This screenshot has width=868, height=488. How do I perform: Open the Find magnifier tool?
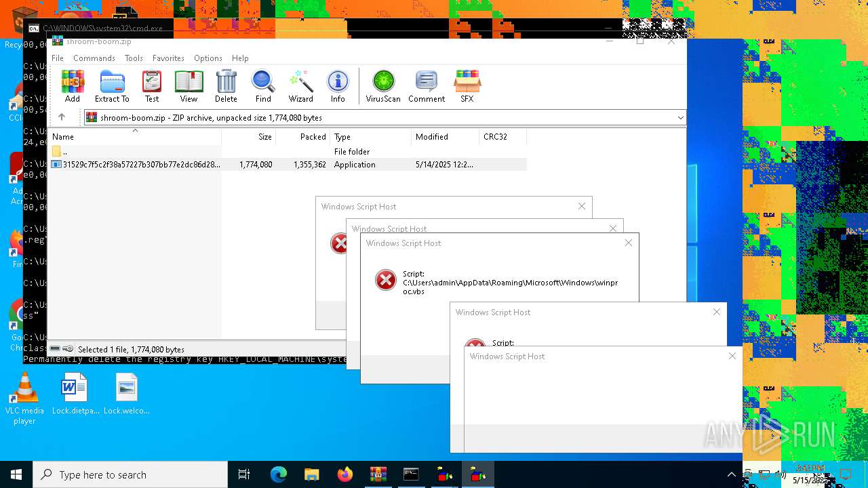[x=263, y=86]
